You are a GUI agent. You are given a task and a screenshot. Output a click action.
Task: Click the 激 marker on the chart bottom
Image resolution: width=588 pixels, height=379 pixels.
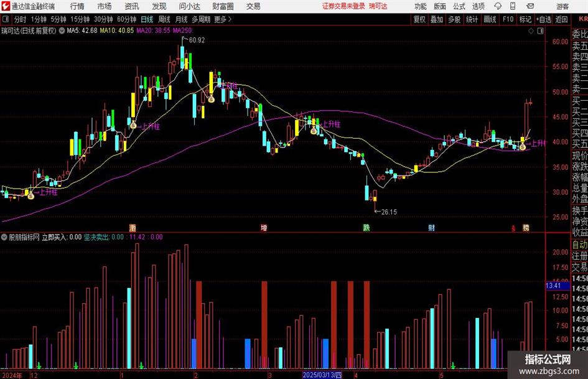point(133,228)
